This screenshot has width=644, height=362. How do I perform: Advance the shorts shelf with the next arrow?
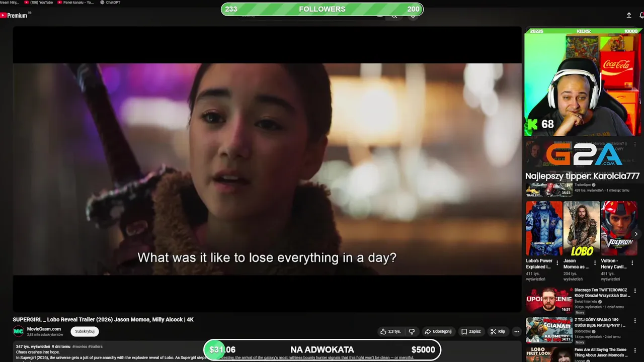[636, 234]
